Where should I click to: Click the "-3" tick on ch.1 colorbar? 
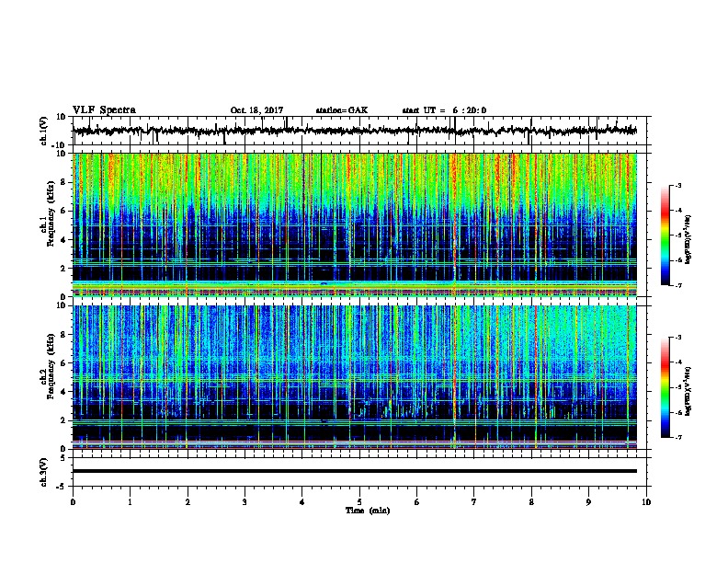678,185
